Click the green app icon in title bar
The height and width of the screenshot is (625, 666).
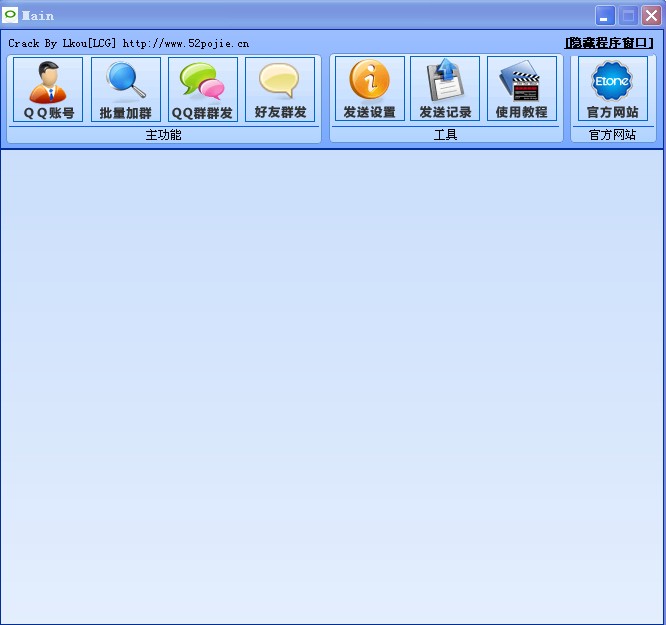(x=11, y=15)
